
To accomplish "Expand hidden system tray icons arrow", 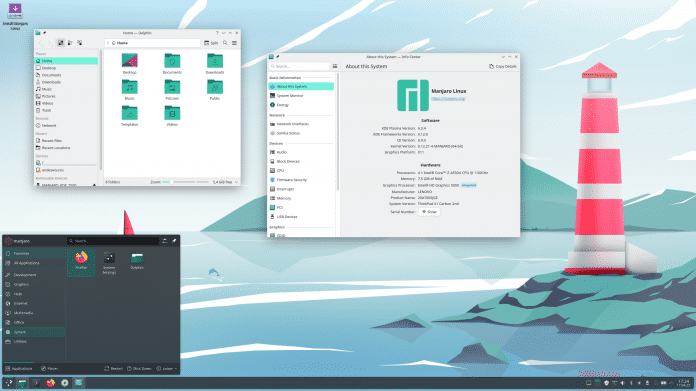I will pyautogui.click(x=672, y=383).
